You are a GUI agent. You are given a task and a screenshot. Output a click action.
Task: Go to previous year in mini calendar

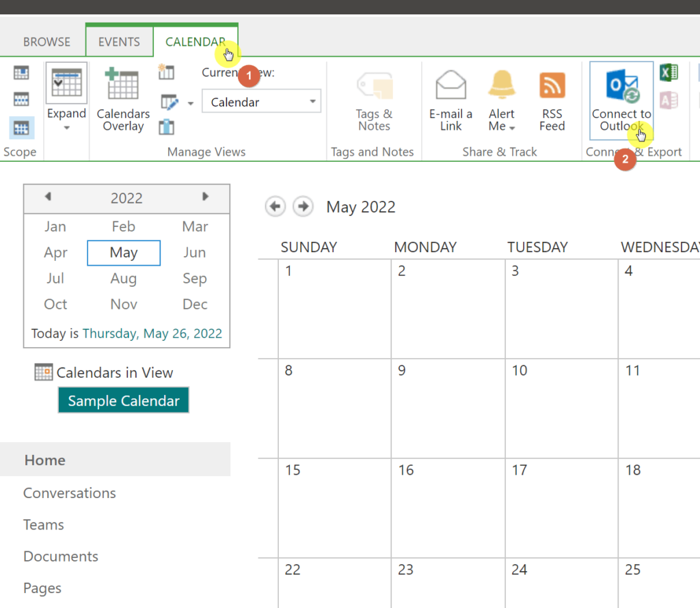click(x=49, y=196)
